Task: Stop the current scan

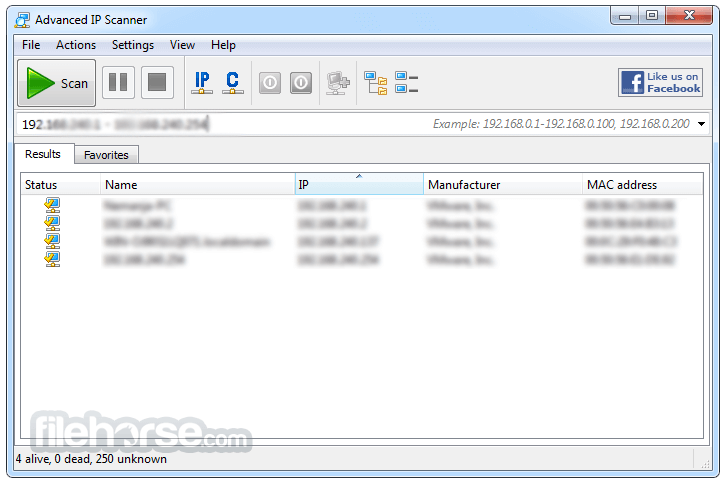Action: (157, 83)
